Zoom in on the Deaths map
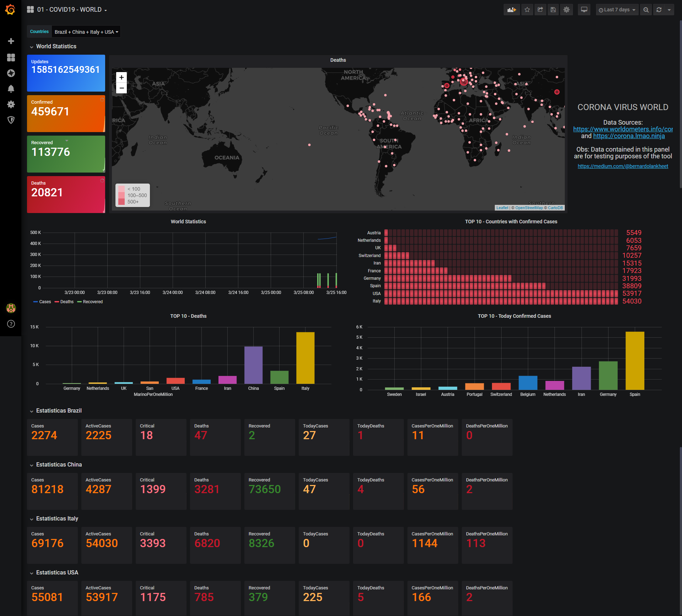The image size is (682, 616). (x=121, y=77)
